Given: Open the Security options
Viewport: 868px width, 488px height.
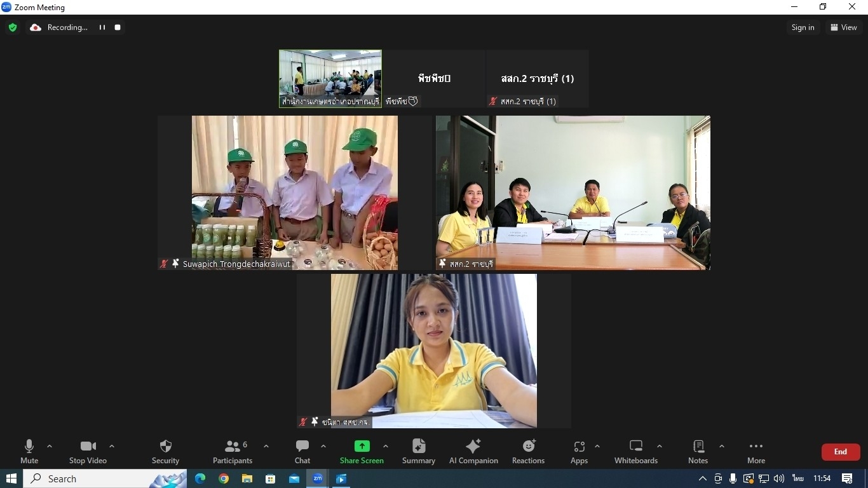Looking at the screenshot, I should point(165,452).
